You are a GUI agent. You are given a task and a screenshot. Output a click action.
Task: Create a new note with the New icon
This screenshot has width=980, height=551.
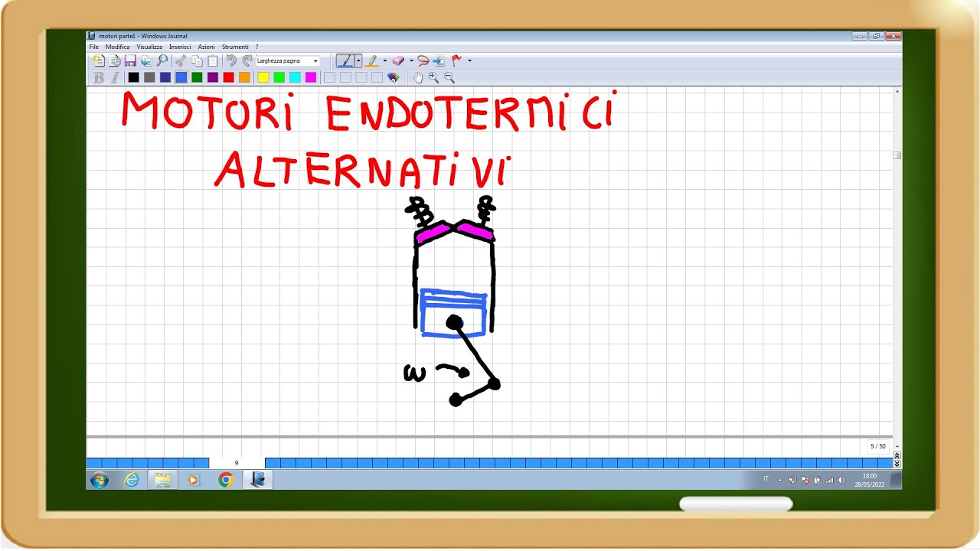coord(98,60)
